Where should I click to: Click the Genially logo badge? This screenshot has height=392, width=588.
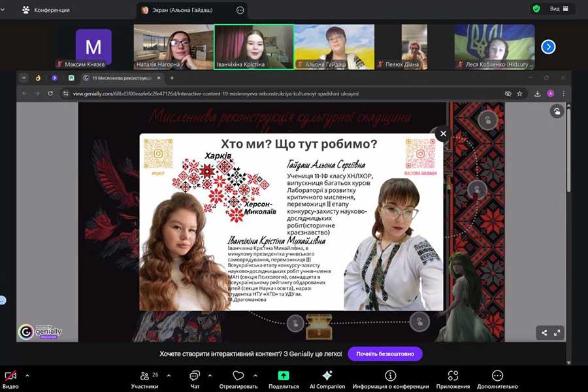pyautogui.click(x=41, y=332)
